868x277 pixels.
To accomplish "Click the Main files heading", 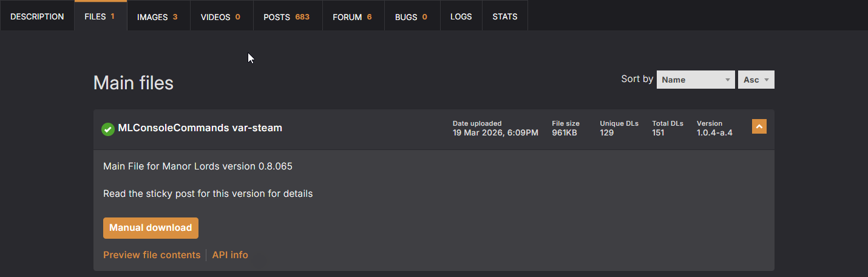I will (134, 83).
